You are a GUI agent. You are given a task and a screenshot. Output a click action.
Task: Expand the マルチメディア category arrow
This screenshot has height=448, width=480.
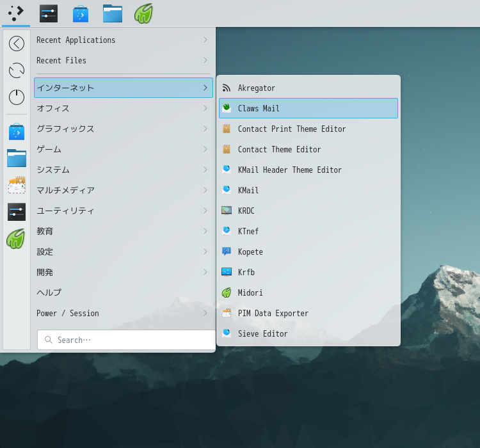point(205,190)
